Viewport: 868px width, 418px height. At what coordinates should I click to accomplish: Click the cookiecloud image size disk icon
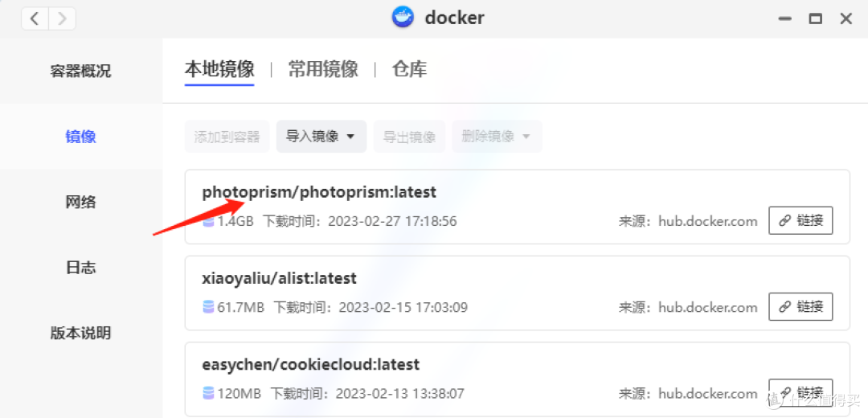208,394
